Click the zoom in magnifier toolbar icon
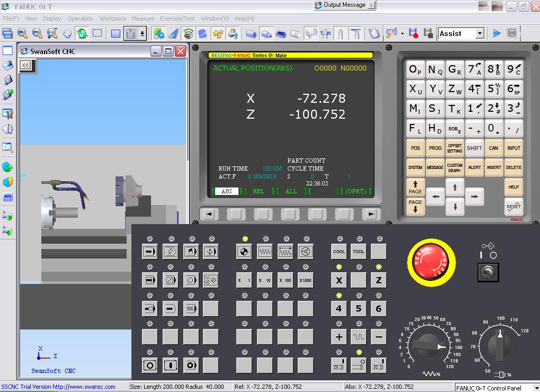540x392 pixels. 23,33
